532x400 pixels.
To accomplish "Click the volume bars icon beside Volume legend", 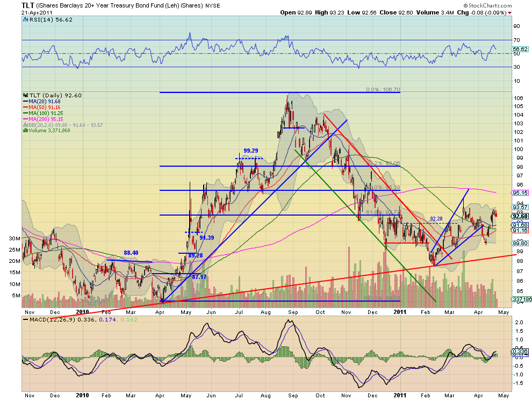I will tap(25, 131).
